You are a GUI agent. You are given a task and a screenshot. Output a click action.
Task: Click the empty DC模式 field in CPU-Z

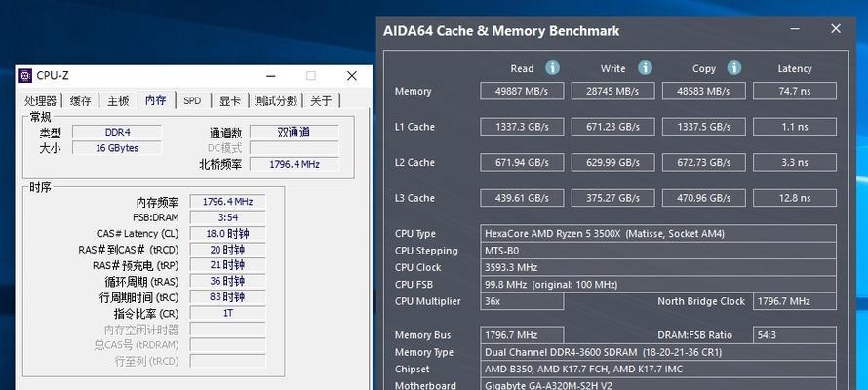(x=294, y=148)
